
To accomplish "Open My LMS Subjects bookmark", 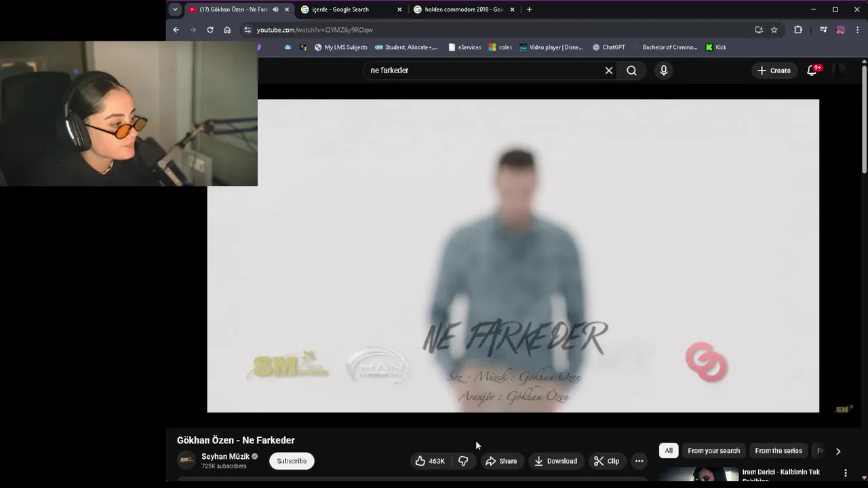I will [340, 47].
